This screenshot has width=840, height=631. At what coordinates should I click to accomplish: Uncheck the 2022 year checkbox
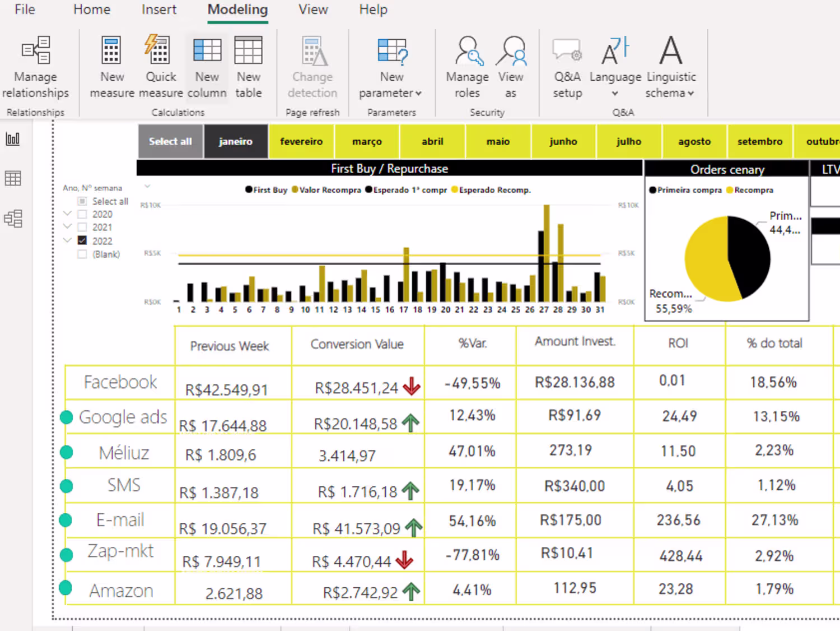click(82, 240)
